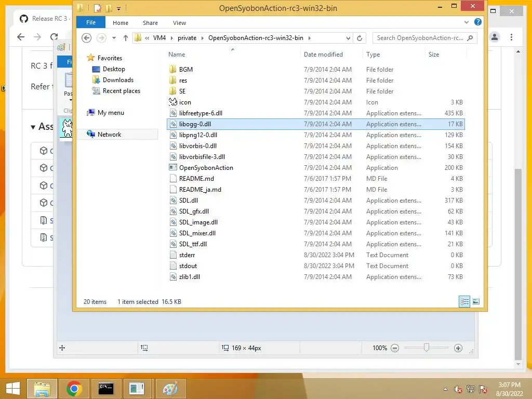Select the README.md file icon
Viewport: 532px width, 399px height.
[x=173, y=179]
